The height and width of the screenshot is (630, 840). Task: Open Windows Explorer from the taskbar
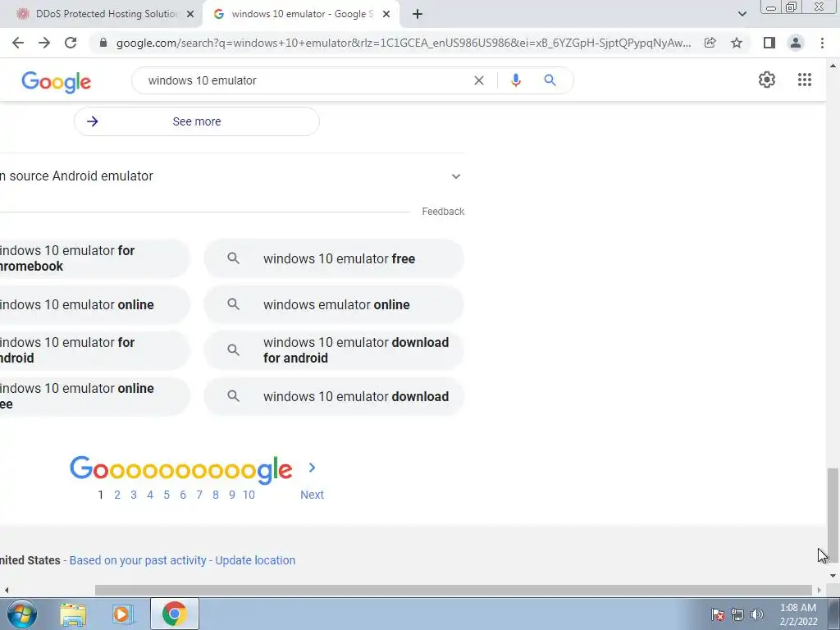[x=73, y=614]
